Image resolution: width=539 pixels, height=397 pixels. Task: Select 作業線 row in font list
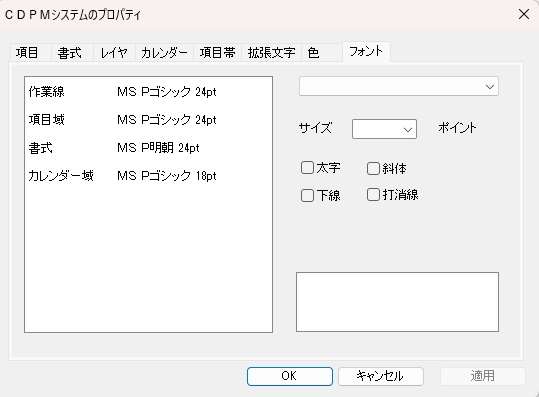point(148,92)
